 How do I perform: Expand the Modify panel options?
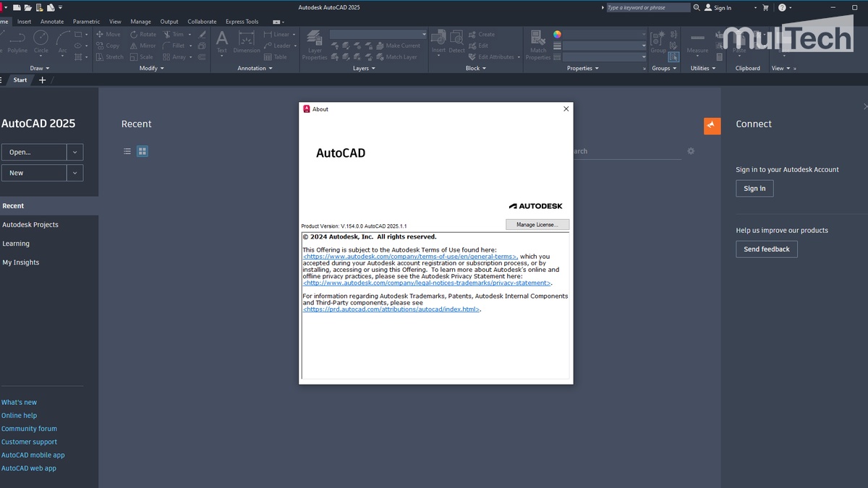150,68
